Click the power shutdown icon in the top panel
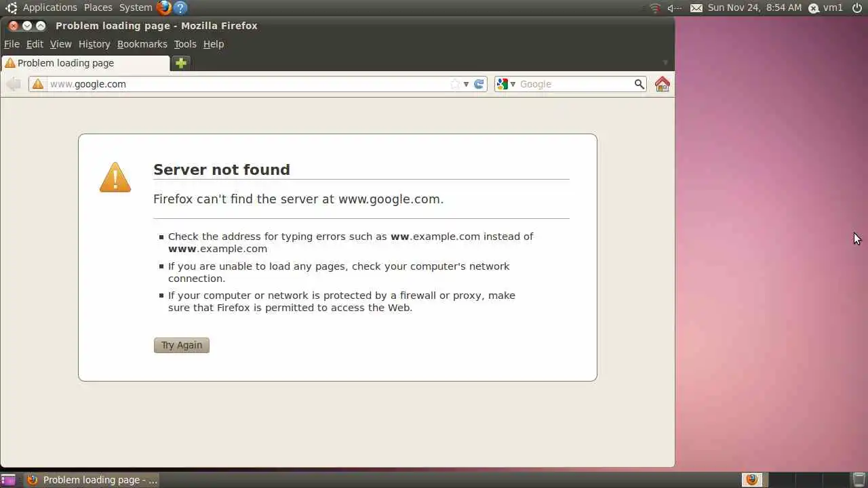Viewport: 868px width, 488px height. [x=857, y=7]
